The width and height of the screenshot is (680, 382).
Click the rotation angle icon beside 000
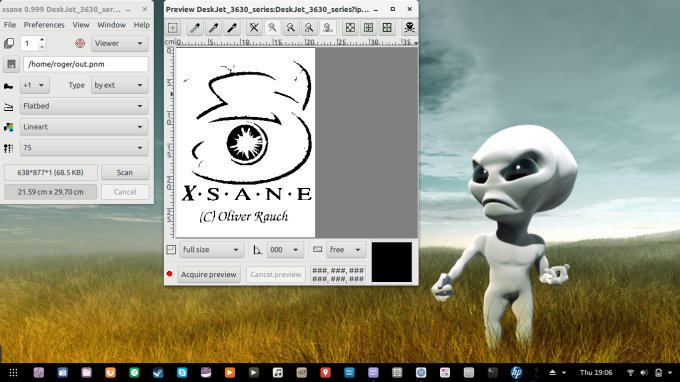click(x=257, y=250)
